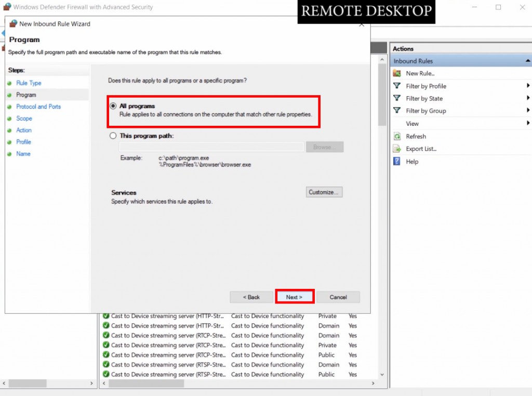Go to the Name step
This screenshot has width=532, height=396.
[23, 154]
